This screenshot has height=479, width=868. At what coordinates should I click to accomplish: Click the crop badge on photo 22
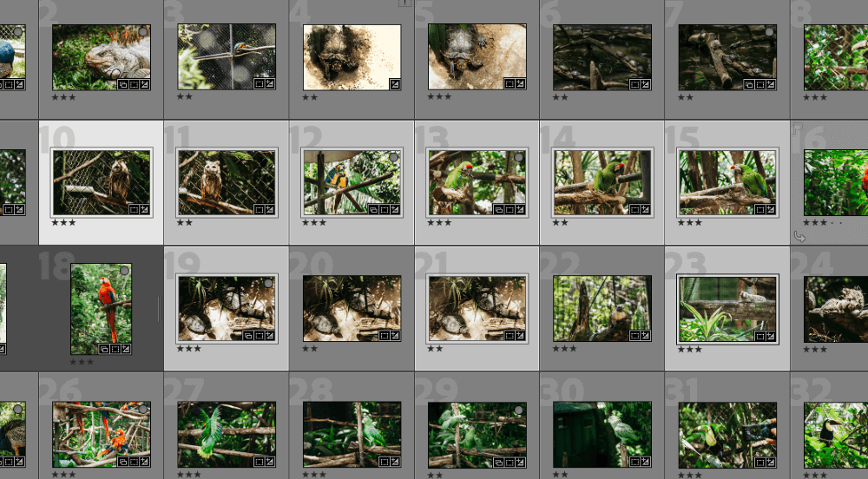(x=635, y=336)
